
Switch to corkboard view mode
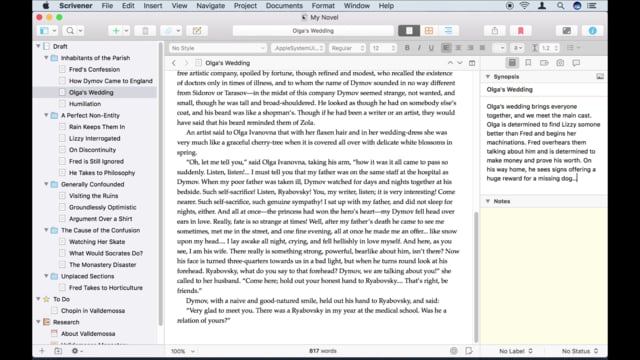click(429, 31)
